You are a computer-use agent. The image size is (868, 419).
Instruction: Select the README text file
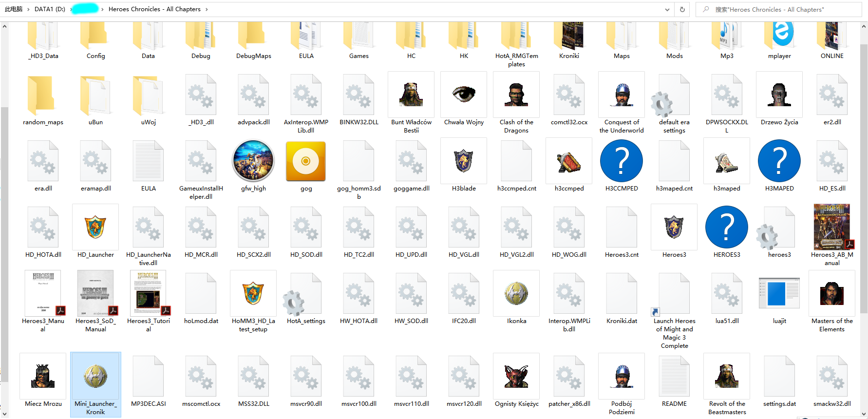tap(674, 376)
